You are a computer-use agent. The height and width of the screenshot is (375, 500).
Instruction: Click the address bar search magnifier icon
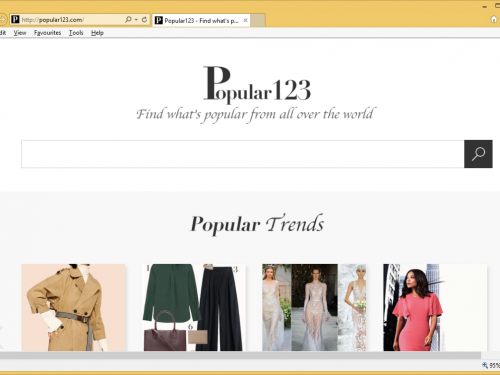128,20
